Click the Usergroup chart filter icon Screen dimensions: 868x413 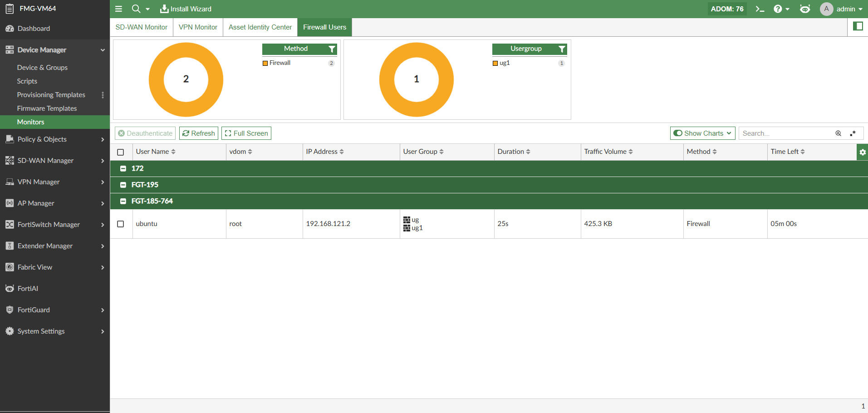click(562, 49)
